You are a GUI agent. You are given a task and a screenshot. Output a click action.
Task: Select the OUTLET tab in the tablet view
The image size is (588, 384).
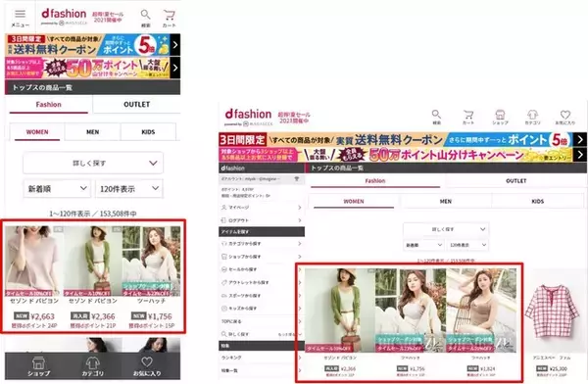(x=516, y=181)
